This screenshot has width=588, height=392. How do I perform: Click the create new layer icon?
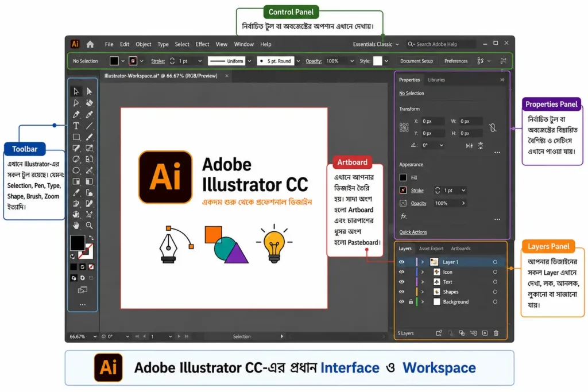(485, 333)
